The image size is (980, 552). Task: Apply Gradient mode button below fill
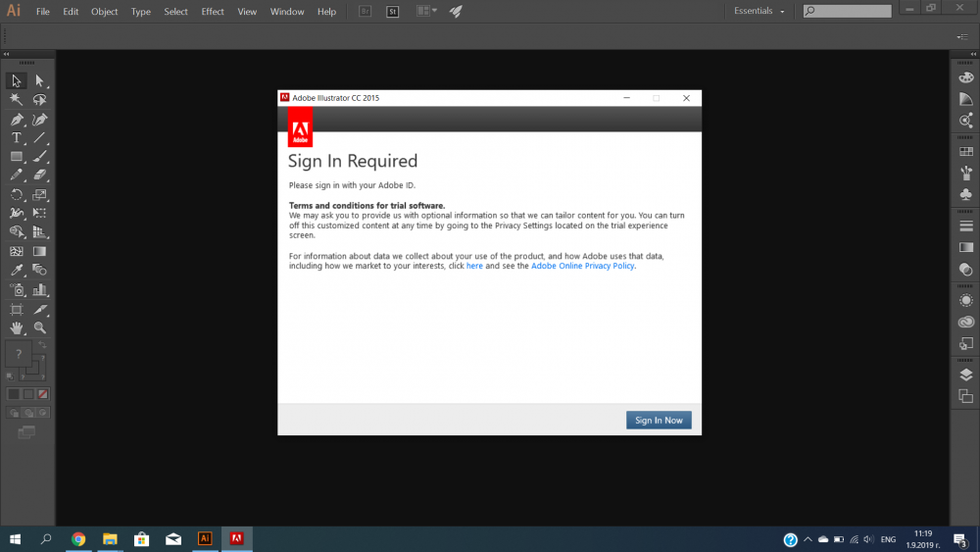click(x=28, y=394)
